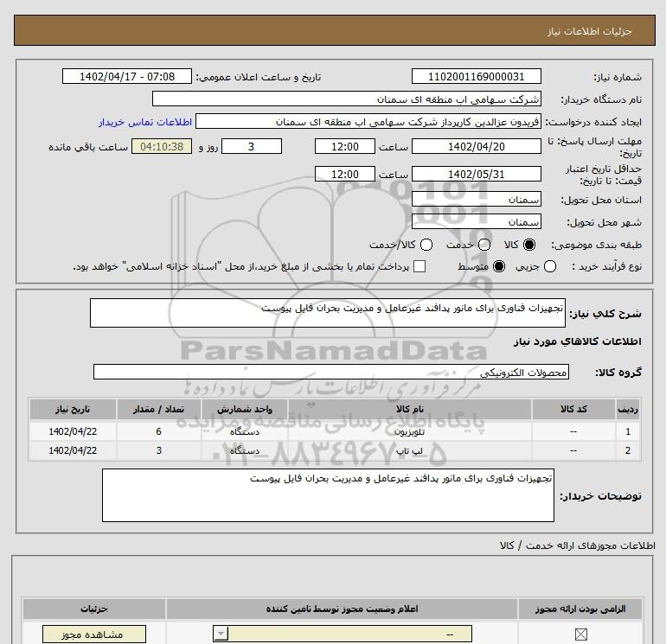
Task: Select the کالا radio button
Action: pyautogui.click(x=529, y=245)
